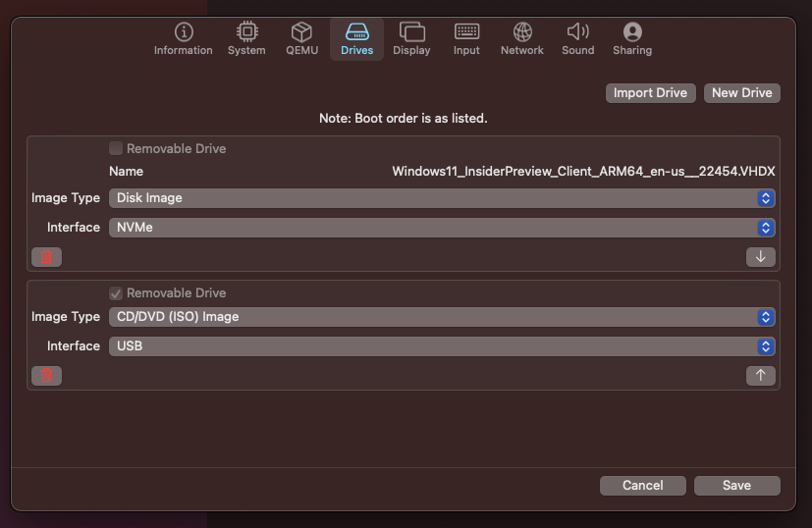Move the USB drive up in boot order

point(760,376)
